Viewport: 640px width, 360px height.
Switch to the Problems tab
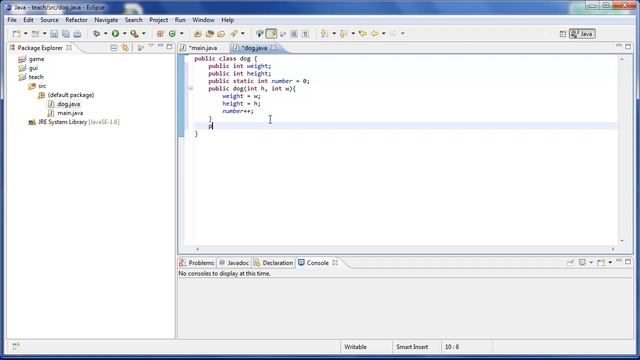point(197,263)
